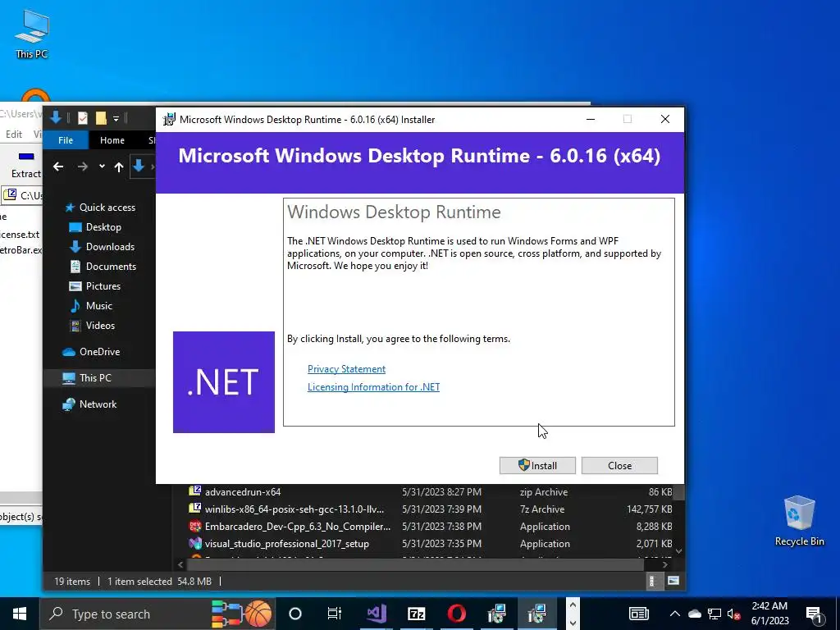This screenshot has height=630, width=840.
Task: Open News and interests on taskbar
Action: (638, 614)
